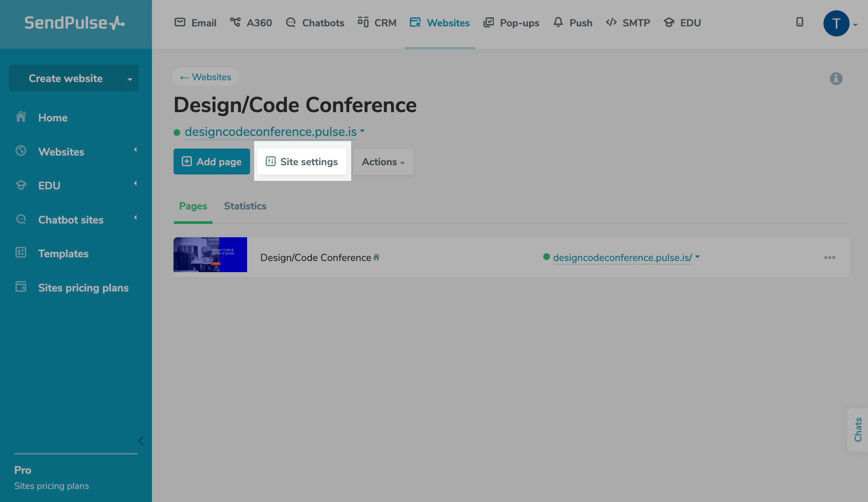Click the Add page button
The width and height of the screenshot is (868, 502).
211,162
